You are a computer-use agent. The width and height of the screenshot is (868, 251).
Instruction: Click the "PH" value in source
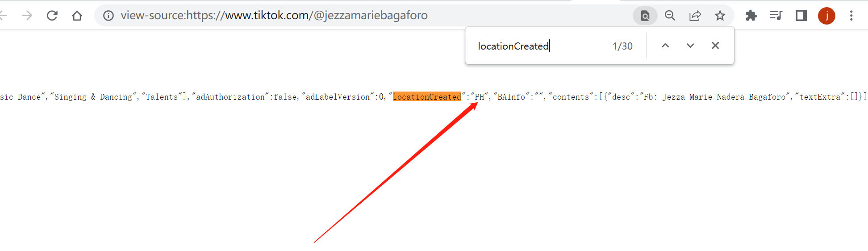[x=480, y=97]
